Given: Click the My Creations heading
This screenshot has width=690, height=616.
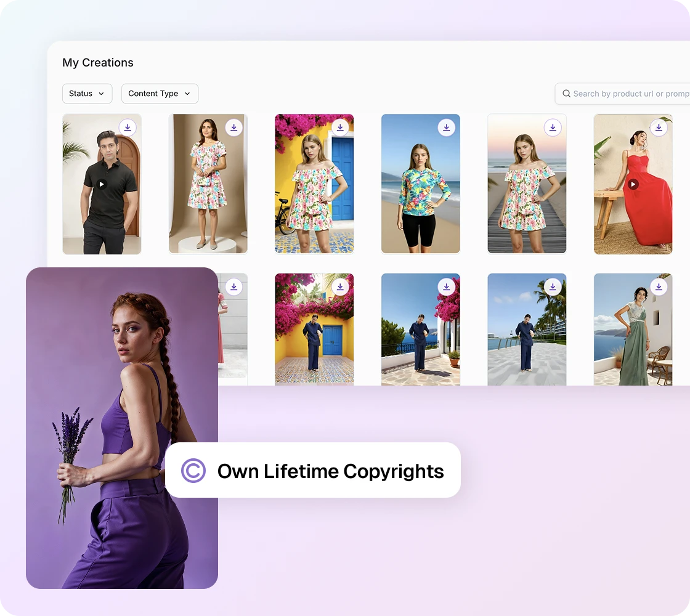Looking at the screenshot, I should click(98, 62).
